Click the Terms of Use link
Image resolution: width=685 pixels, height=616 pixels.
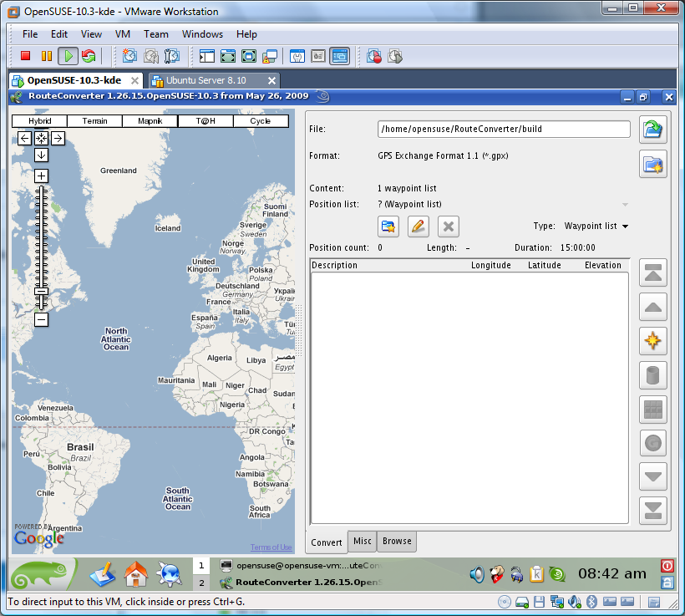tap(271, 547)
